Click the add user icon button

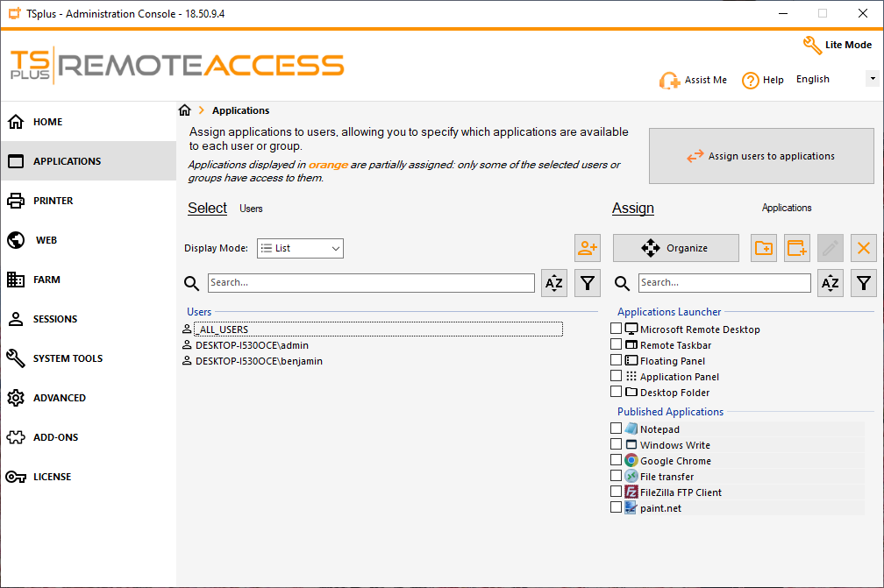click(587, 248)
